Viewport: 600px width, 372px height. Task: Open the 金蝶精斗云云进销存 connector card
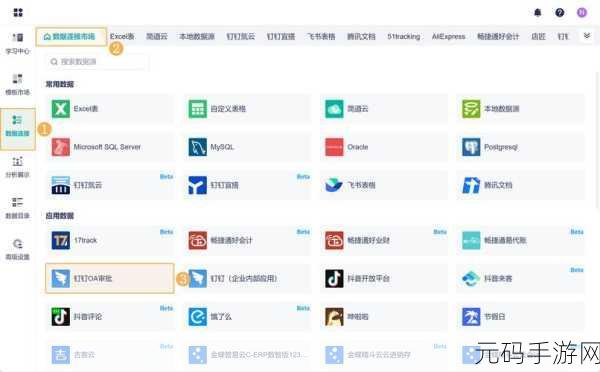[x=384, y=355]
